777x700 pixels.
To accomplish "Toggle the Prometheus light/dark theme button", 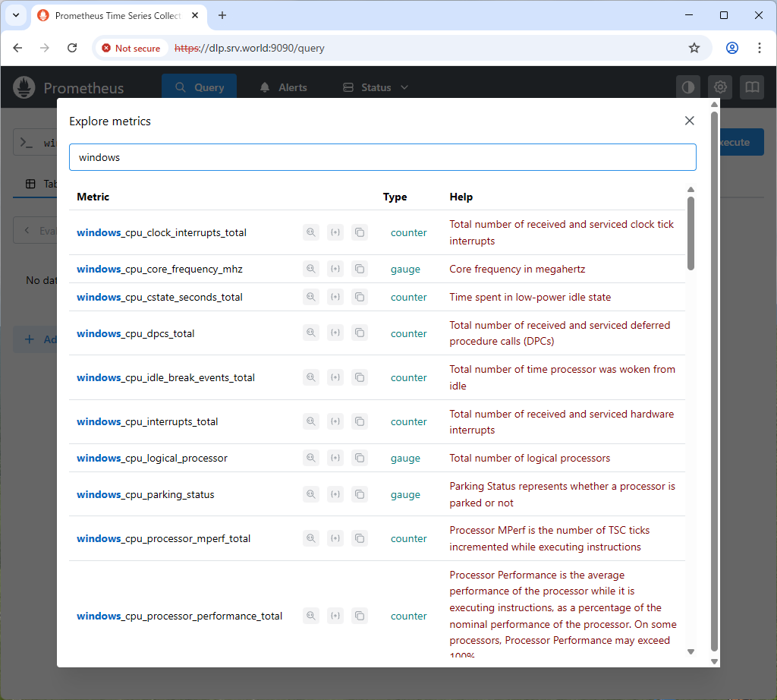I will [x=688, y=87].
